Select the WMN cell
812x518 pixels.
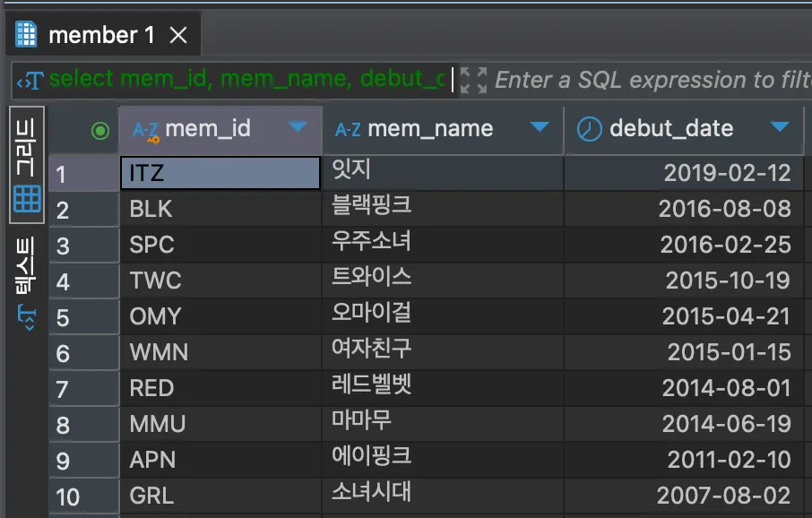[x=220, y=352]
